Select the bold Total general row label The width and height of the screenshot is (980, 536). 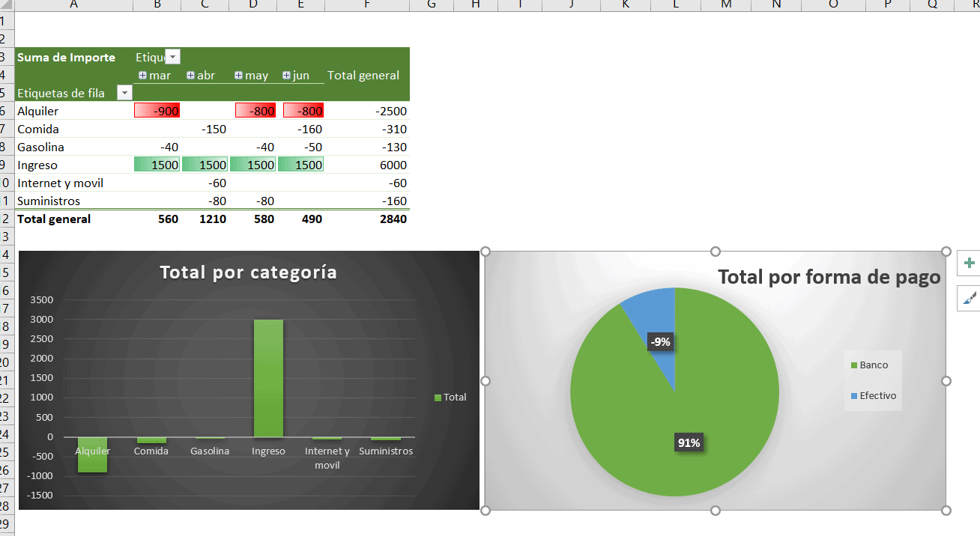point(54,219)
